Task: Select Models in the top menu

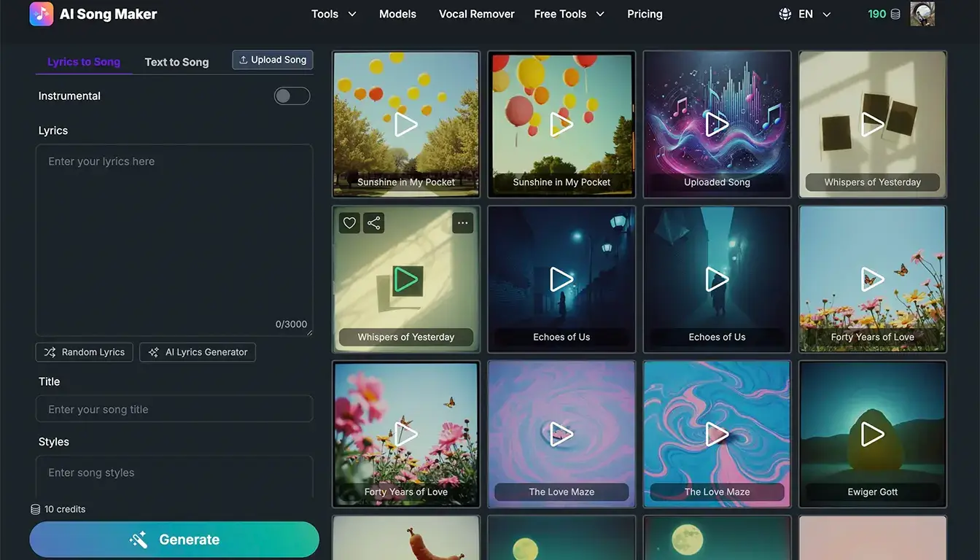Action: coord(397,13)
